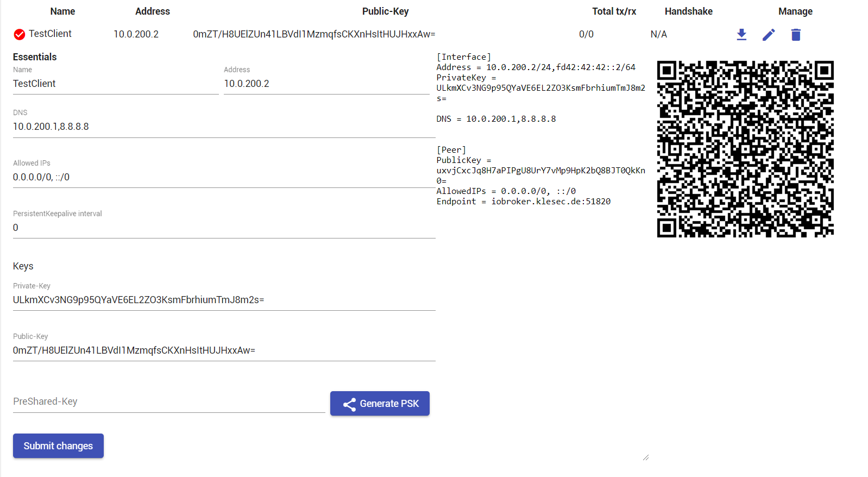Click the Endpoint iobroker.klesec.de:51820 line

coord(524,202)
